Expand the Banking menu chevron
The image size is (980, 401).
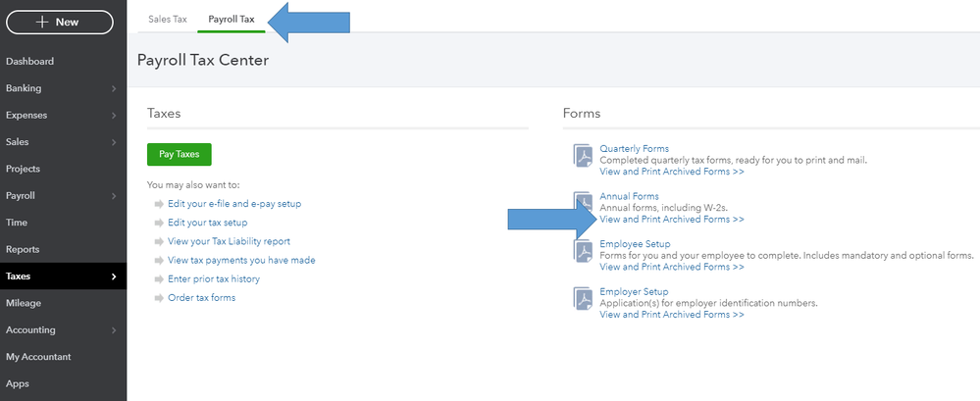(114, 88)
